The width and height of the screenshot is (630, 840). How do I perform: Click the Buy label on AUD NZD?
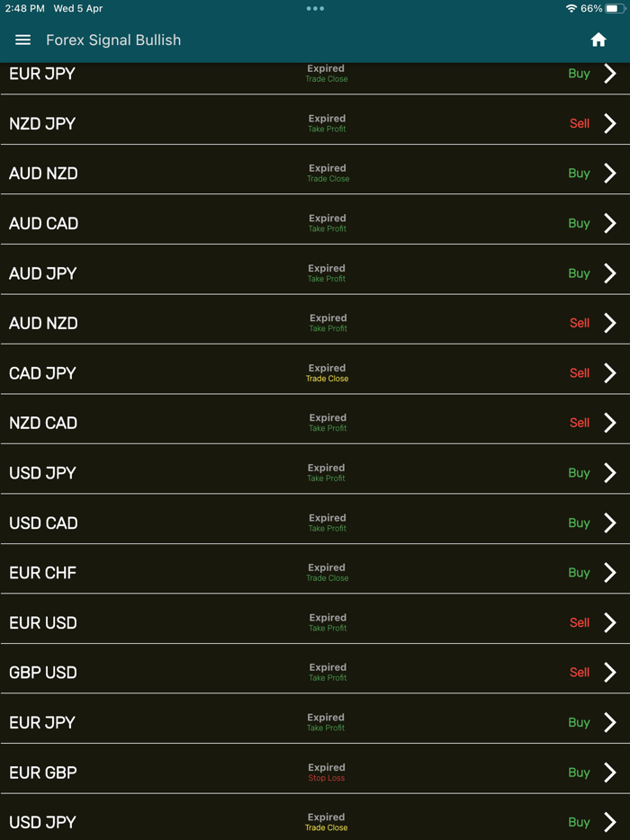[x=579, y=173]
